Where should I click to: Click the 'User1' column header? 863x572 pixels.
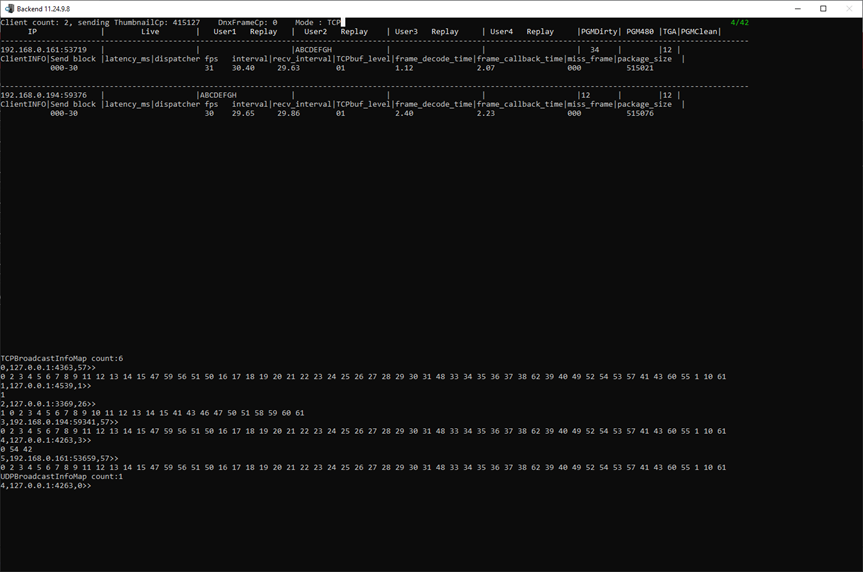point(225,31)
